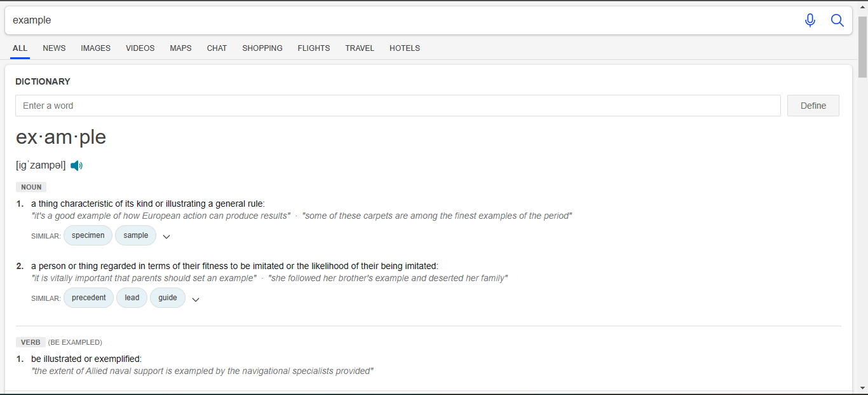The width and height of the screenshot is (868, 395).
Task: Open the VIDEOS tab
Action: point(140,48)
